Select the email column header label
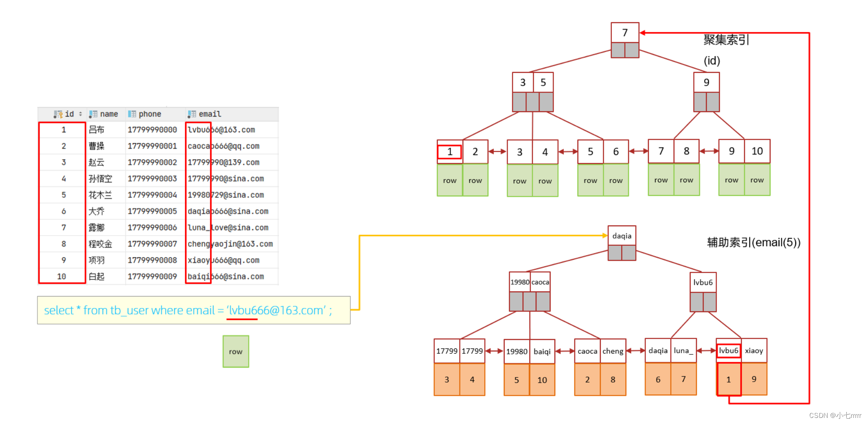Viewport: 868px width, 423px height. click(210, 114)
